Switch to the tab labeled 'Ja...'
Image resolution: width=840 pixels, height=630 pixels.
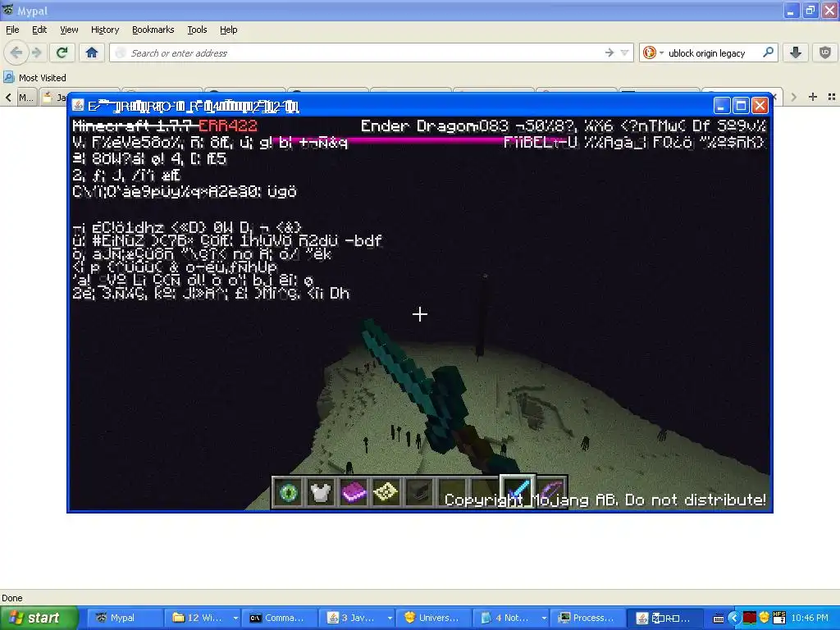coord(54,98)
